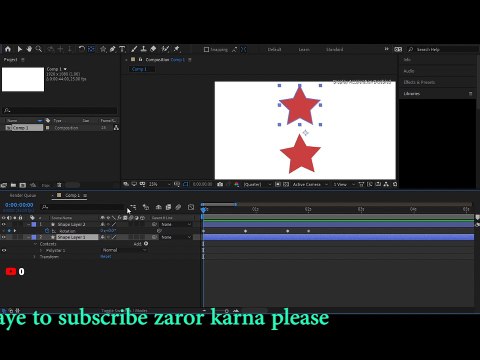Viewport: 480px width, 360px height.
Task: Expand the Polystar 1 group
Action: [x=41, y=250]
